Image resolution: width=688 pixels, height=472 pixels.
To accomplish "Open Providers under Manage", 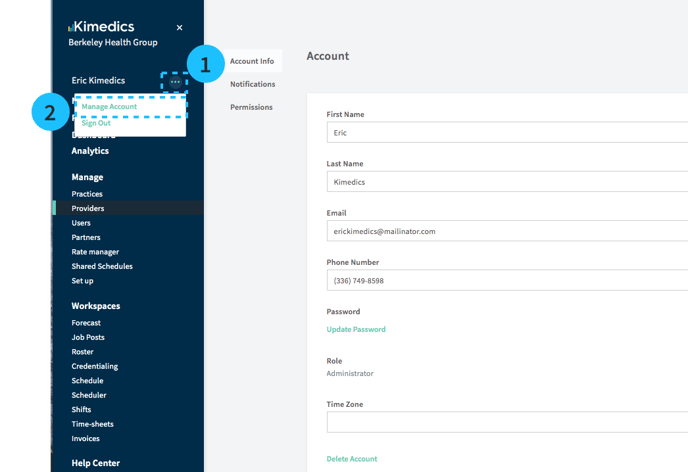I will click(88, 208).
